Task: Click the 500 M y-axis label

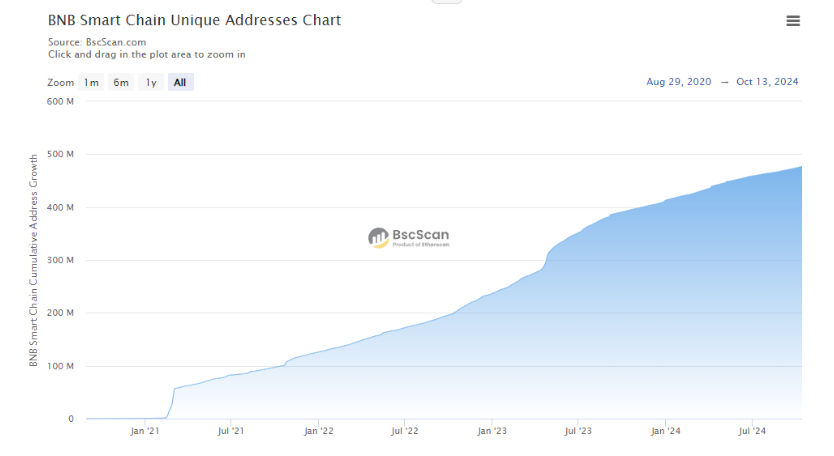Action: coord(61,155)
